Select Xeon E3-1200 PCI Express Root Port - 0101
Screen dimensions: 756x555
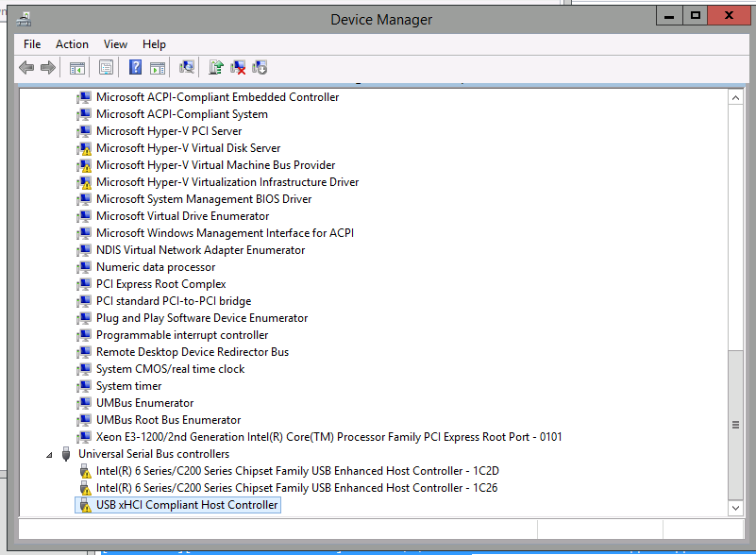[328, 437]
